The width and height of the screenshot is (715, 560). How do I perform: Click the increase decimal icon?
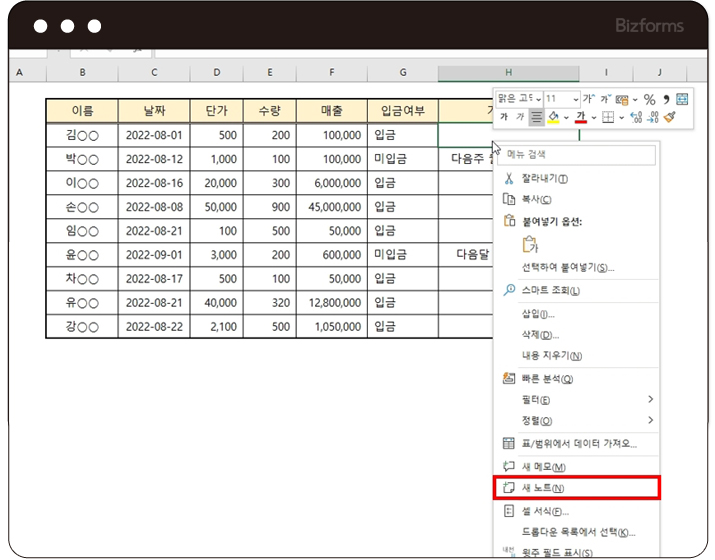tap(637, 117)
